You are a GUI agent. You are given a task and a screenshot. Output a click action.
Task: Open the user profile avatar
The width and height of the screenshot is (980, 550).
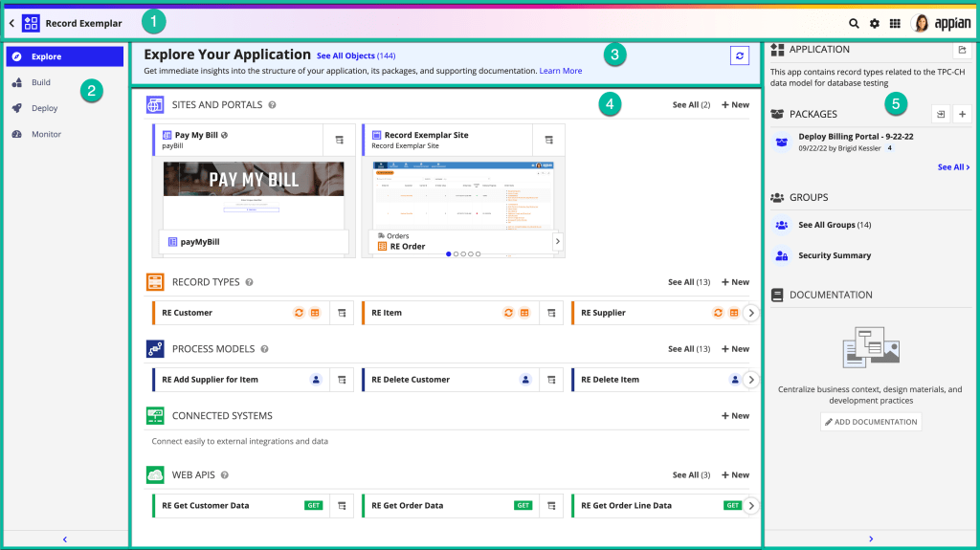pos(921,23)
